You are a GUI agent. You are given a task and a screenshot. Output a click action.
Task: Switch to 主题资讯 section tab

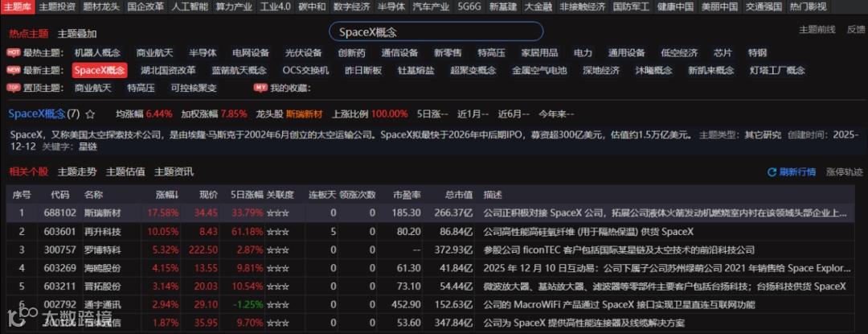tap(174, 172)
